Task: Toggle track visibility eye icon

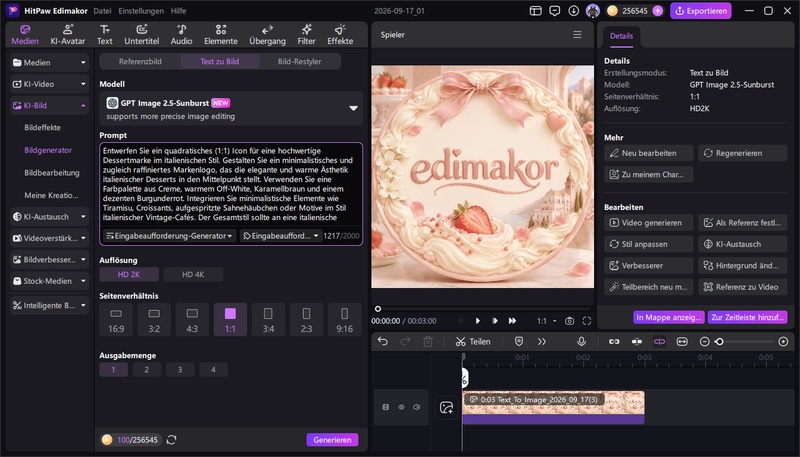Action: point(402,407)
